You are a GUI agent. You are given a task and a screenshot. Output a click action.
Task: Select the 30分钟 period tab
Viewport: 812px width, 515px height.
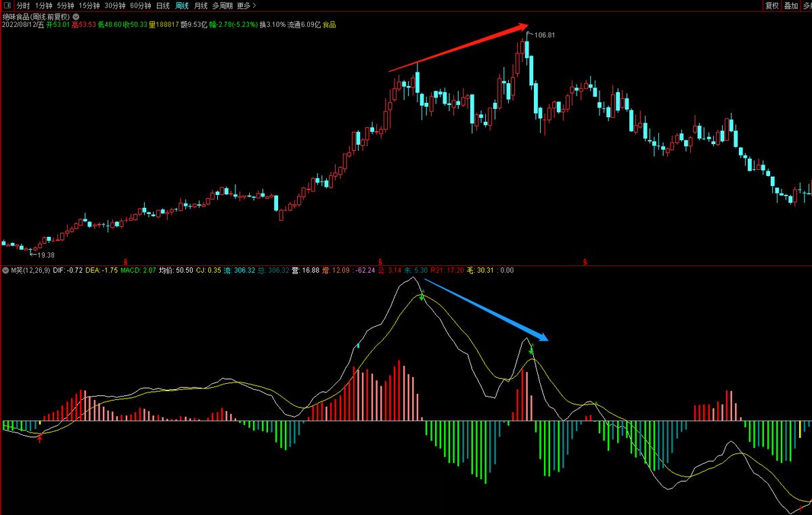pyautogui.click(x=115, y=5)
